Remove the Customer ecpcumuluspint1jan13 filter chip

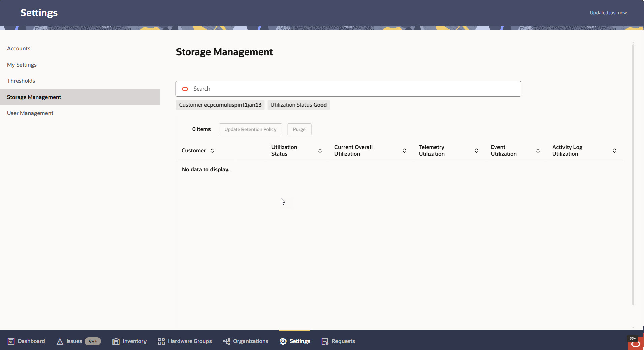click(x=220, y=105)
